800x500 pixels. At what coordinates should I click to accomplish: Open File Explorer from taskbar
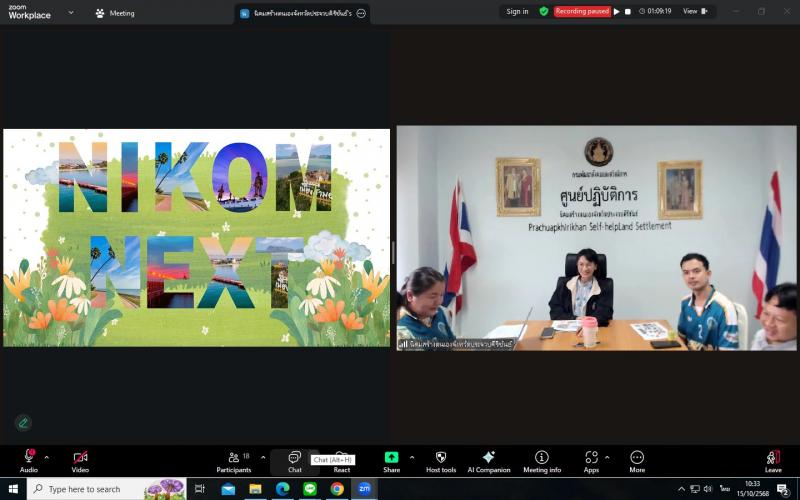click(x=255, y=489)
